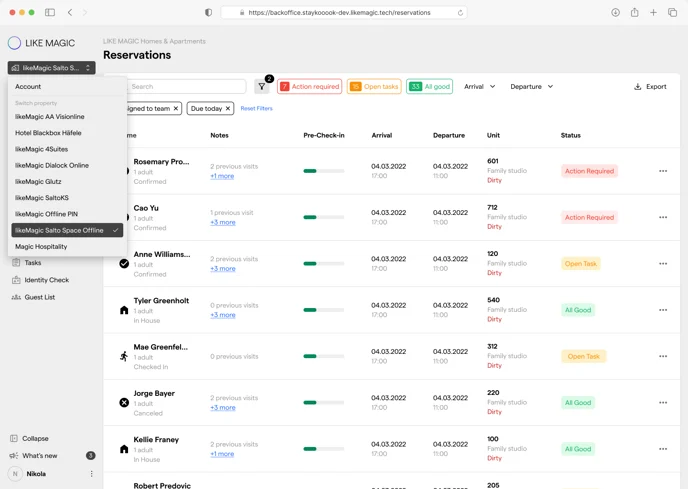Click the Export download icon
The image size is (688, 489).
click(638, 86)
